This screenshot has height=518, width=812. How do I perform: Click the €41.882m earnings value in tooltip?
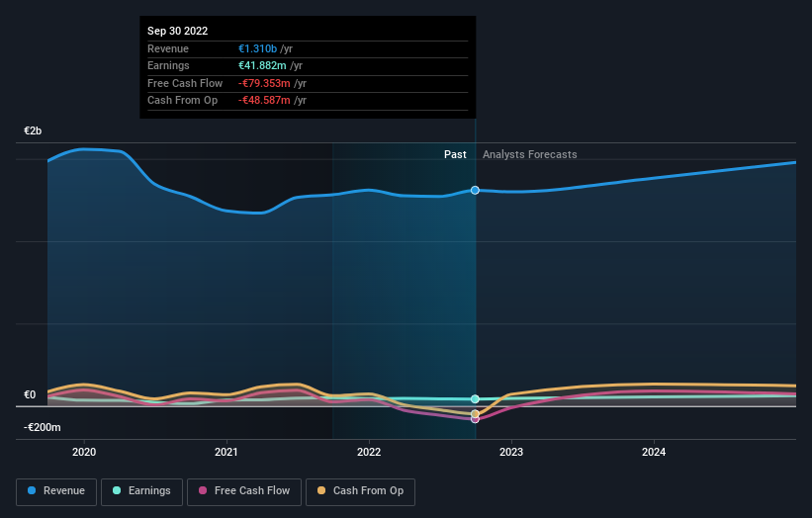tap(262, 65)
